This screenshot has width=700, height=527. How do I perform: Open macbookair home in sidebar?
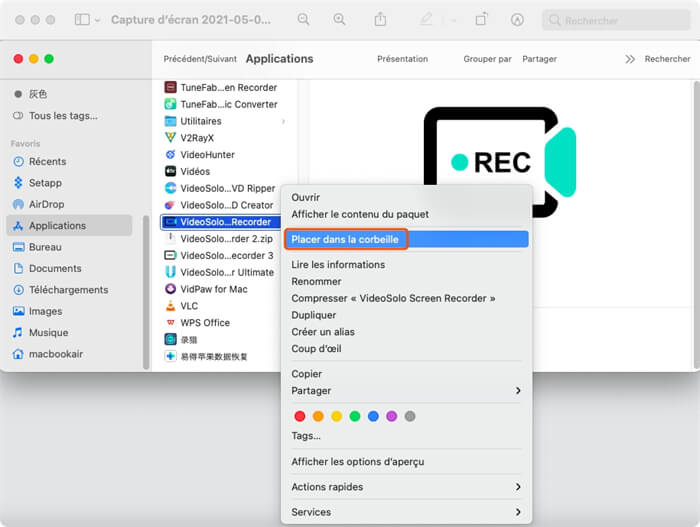coord(48,354)
